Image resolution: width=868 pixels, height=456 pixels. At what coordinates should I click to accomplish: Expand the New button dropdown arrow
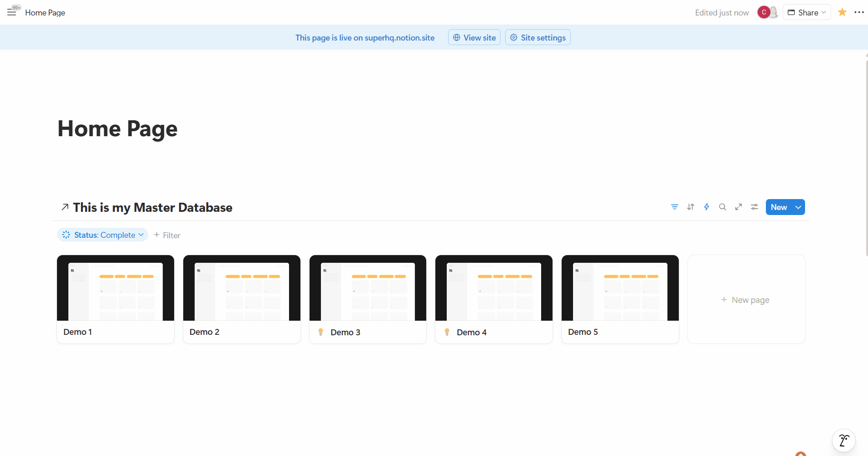(x=798, y=207)
